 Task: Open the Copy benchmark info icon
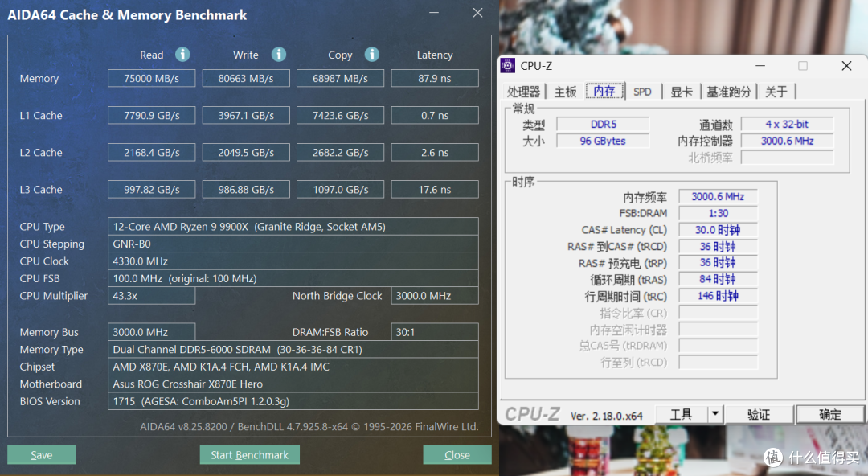click(372, 55)
